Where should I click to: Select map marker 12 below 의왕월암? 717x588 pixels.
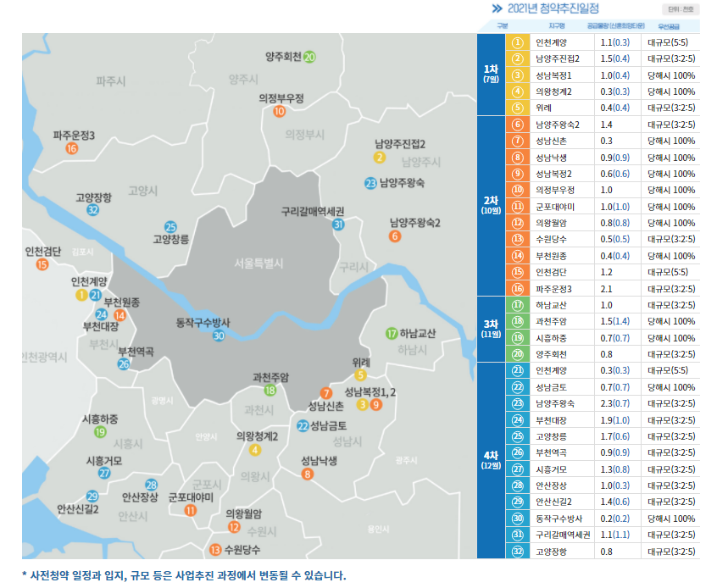(234, 527)
